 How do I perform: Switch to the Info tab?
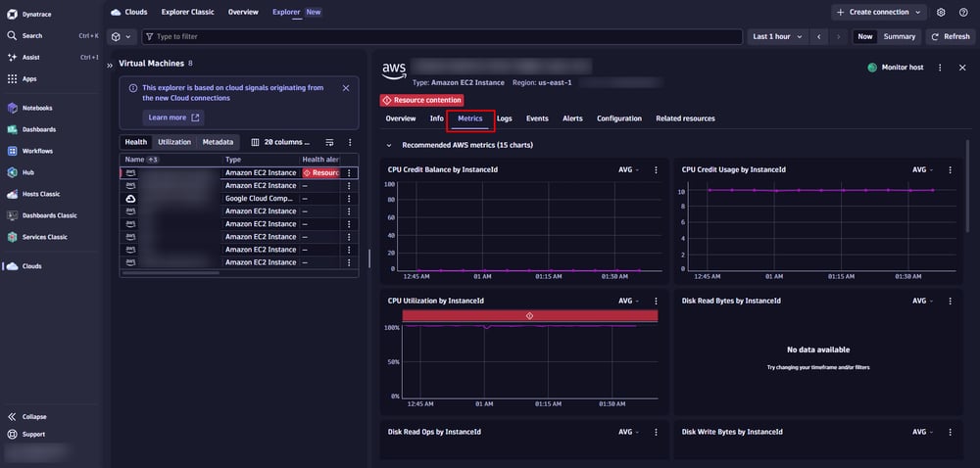[x=437, y=118]
